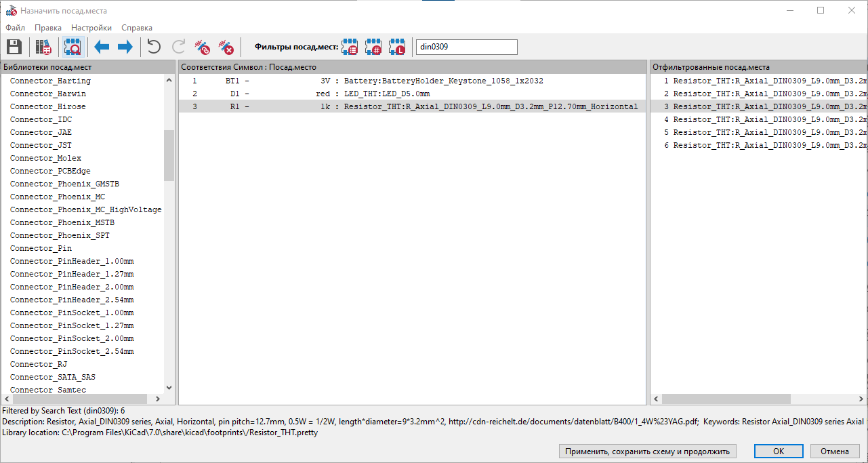Open the footprint library table manager
The width and height of the screenshot is (868, 463).
(44, 47)
